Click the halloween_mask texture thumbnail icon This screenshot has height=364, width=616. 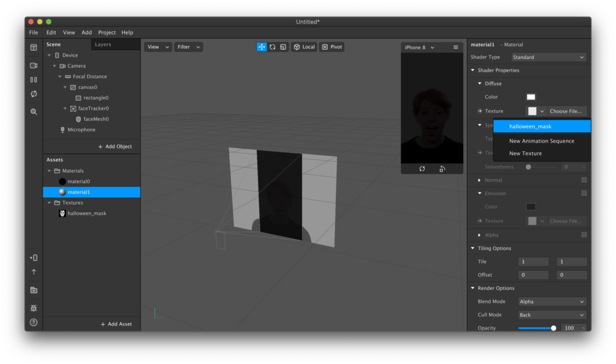tap(62, 214)
